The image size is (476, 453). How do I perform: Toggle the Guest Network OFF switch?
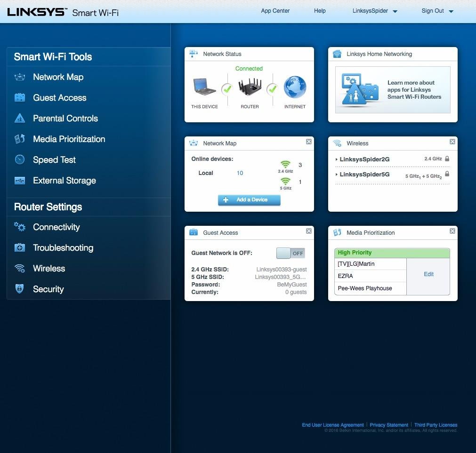(290, 253)
